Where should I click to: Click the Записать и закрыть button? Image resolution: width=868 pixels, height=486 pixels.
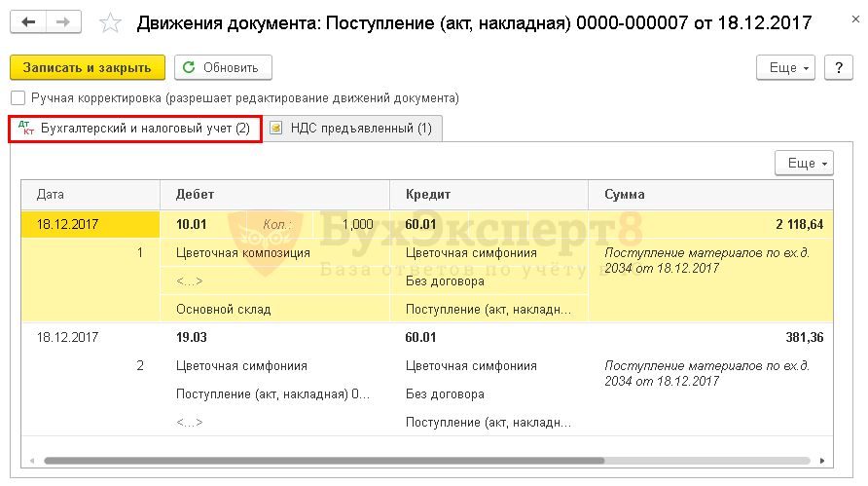point(88,67)
